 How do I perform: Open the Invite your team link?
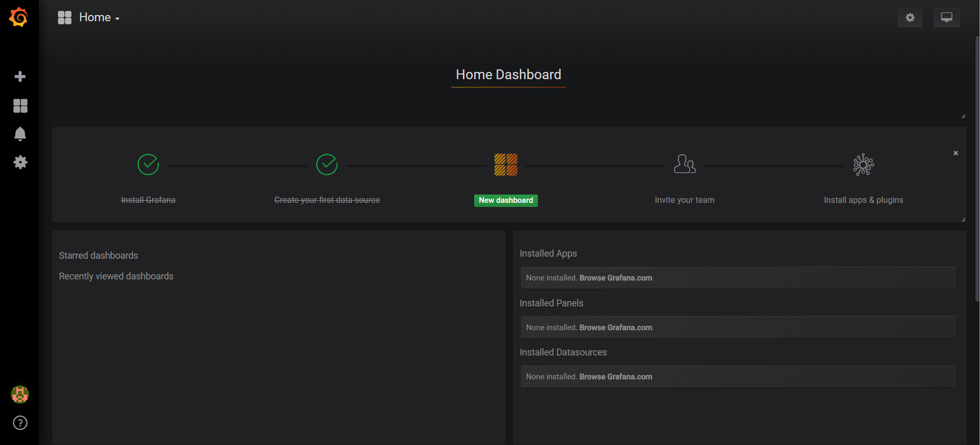click(x=684, y=200)
